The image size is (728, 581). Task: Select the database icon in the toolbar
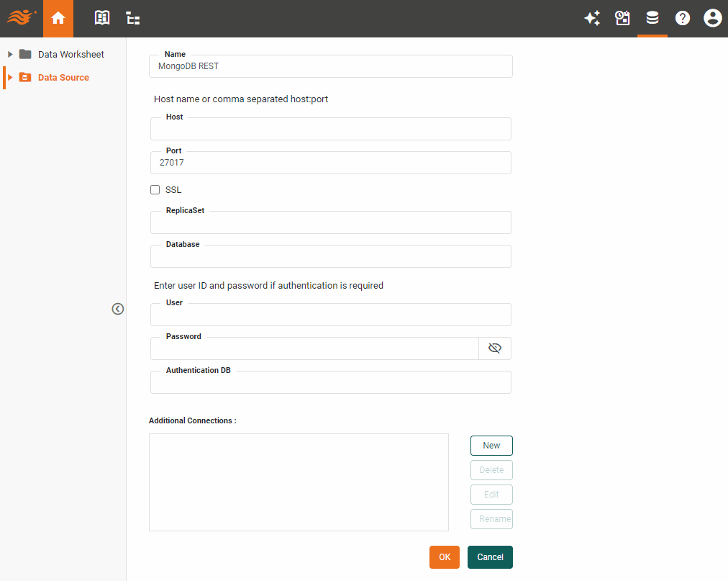pyautogui.click(x=652, y=18)
